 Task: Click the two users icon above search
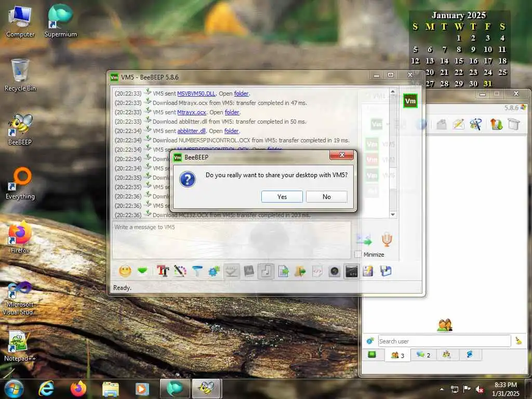tap(445, 325)
